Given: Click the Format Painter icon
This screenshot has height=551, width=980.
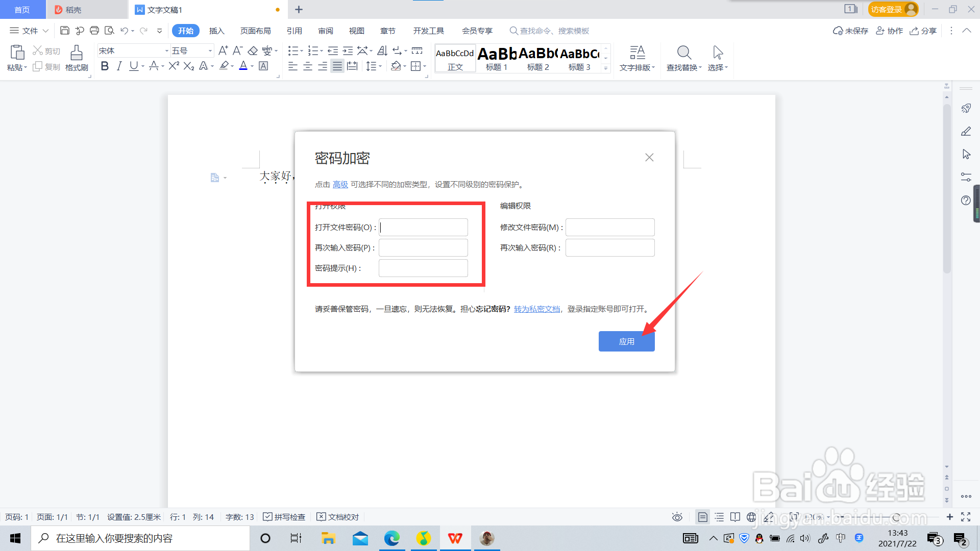Looking at the screenshot, I should pos(77,53).
